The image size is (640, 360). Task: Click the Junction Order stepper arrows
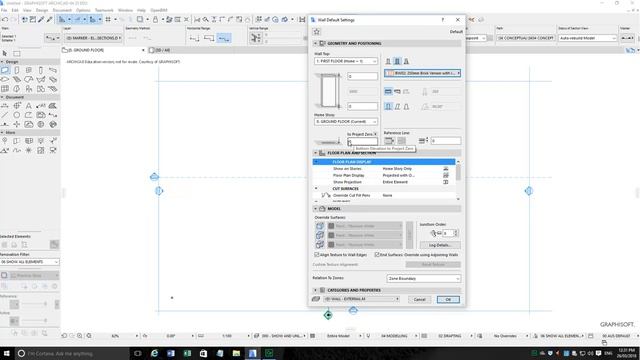coord(456,233)
